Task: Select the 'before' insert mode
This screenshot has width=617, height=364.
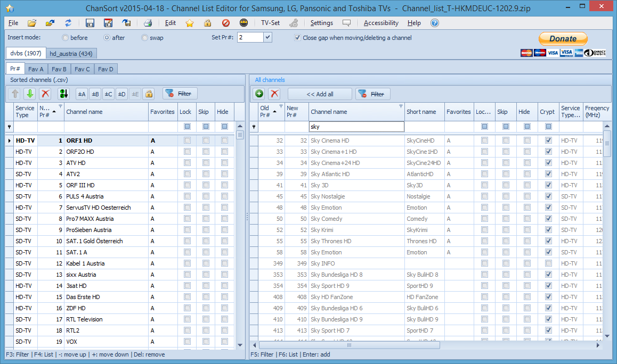Action: click(66, 38)
